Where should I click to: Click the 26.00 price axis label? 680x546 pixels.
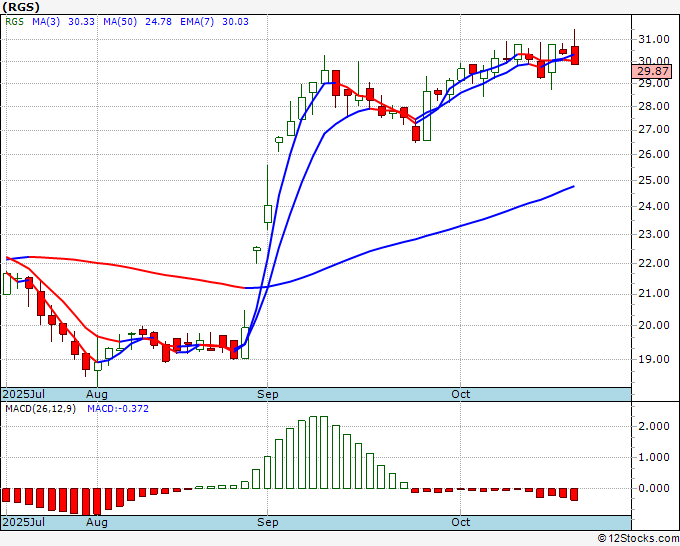654,154
